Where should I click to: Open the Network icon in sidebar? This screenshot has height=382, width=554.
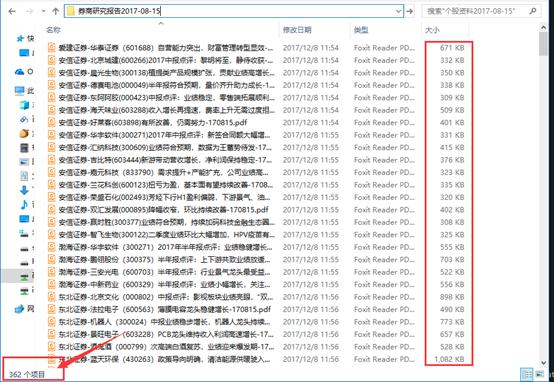[x=19, y=310]
